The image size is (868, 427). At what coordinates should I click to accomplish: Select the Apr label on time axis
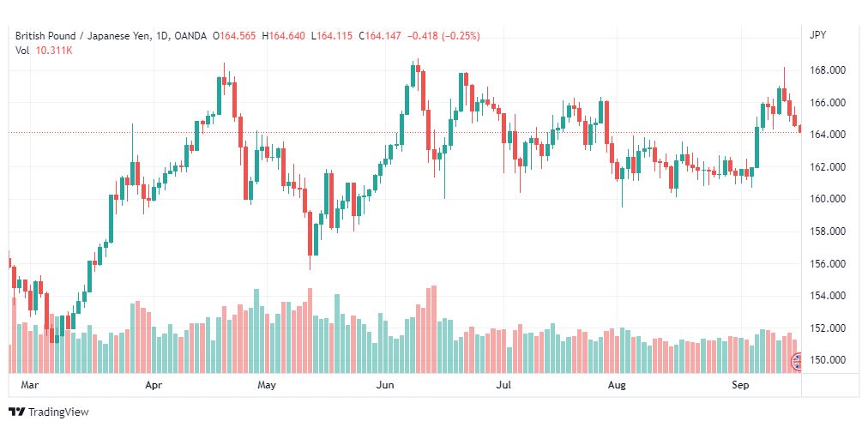(154, 385)
